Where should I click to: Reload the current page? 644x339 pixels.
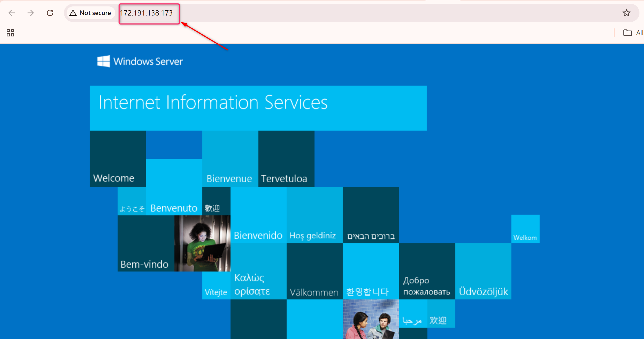pos(50,13)
